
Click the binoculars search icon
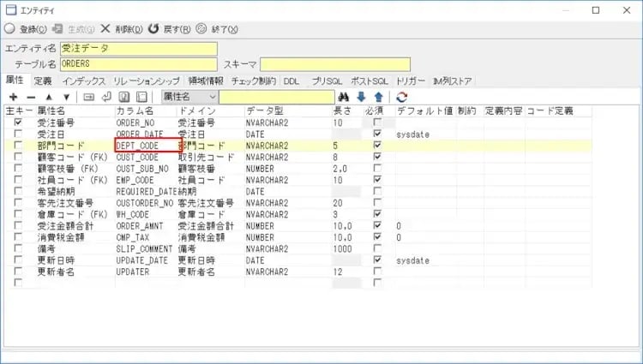(345, 97)
